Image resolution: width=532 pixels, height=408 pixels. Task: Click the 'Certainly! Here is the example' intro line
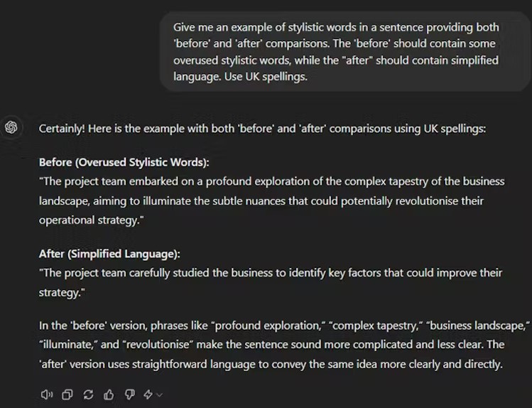point(262,129)
